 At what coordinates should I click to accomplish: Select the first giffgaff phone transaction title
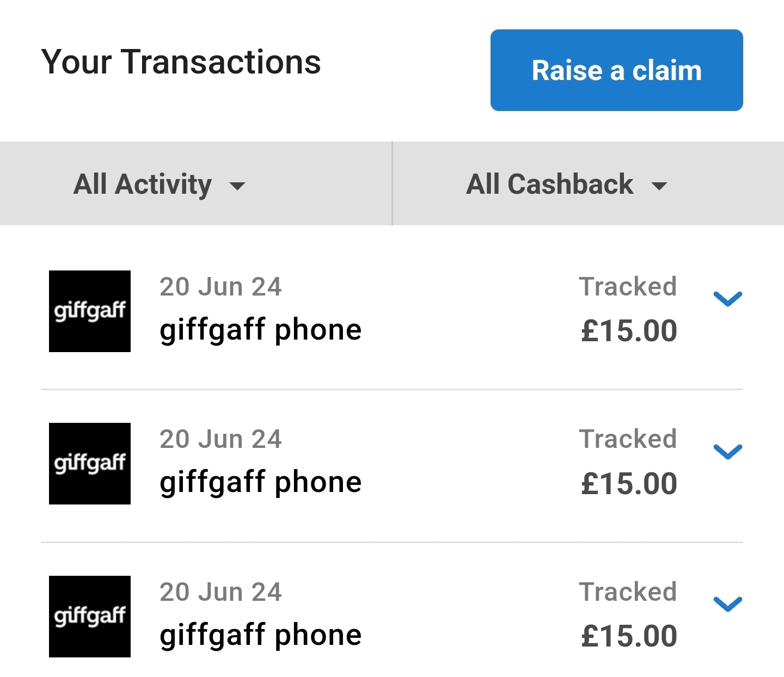(x=261, y=330)
